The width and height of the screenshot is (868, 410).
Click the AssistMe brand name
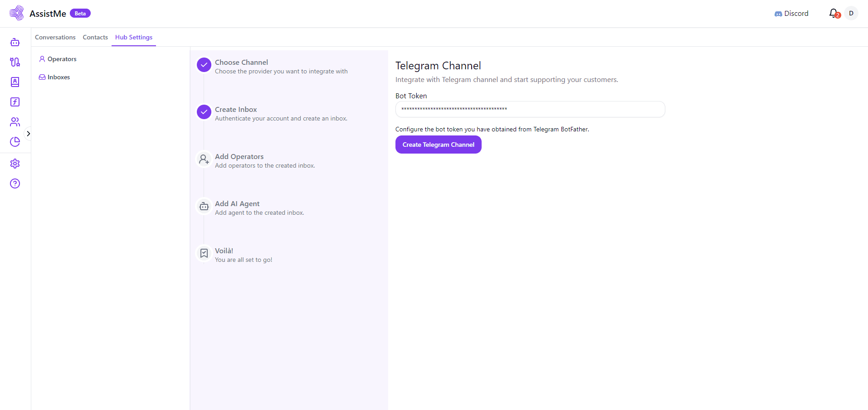tap(48, 14)
